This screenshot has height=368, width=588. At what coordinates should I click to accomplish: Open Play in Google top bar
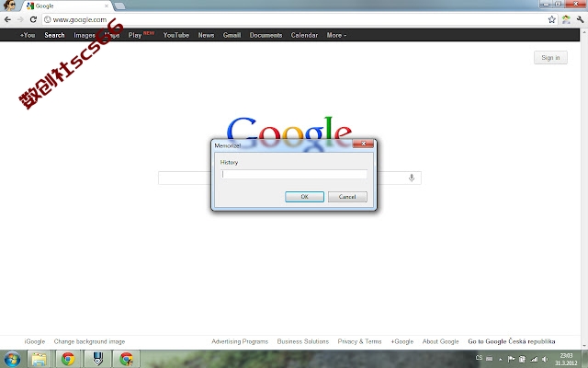coord(135,35)
